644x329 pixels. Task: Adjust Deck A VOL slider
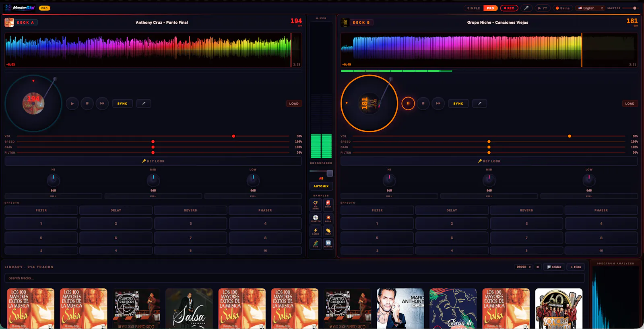point(153,136)
